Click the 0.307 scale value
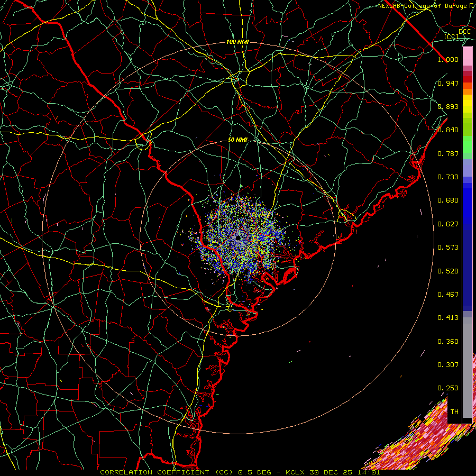 [448, 365]
